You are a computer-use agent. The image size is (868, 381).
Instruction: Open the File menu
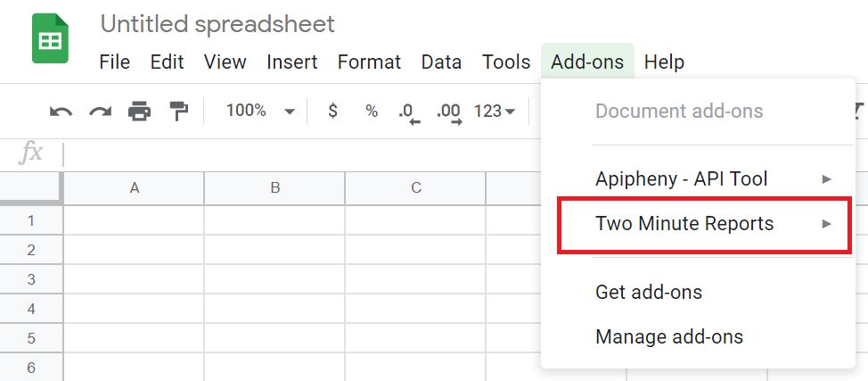coord(115,62)
